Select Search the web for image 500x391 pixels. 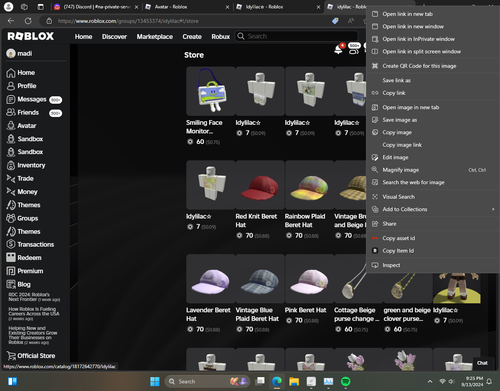point(433,182)
